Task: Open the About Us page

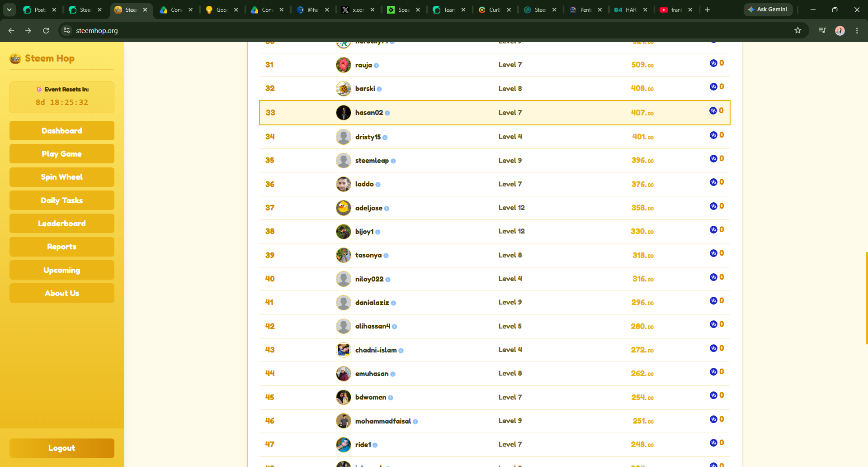Action: pyautogui.click(x=62, y=293)
